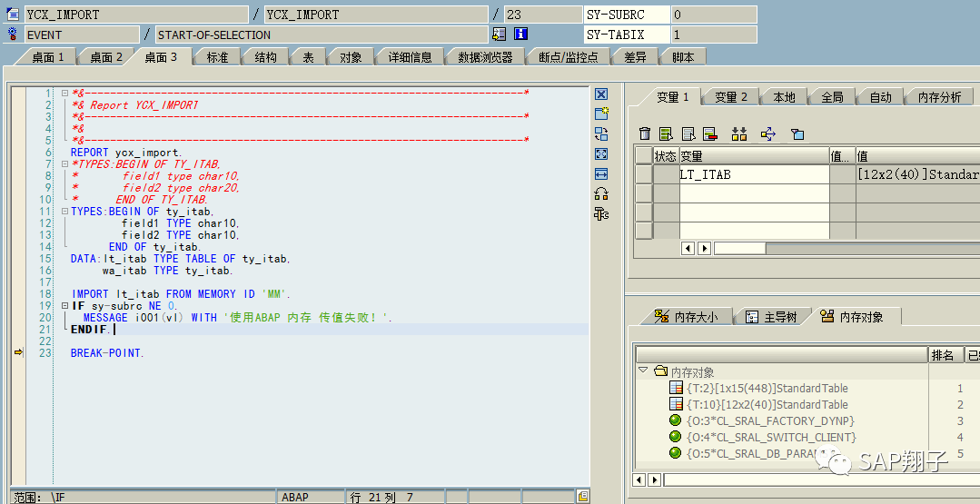Screen dimensions: 980x504
Task: Click the select-all corner button of variable table
Action: 644,155
